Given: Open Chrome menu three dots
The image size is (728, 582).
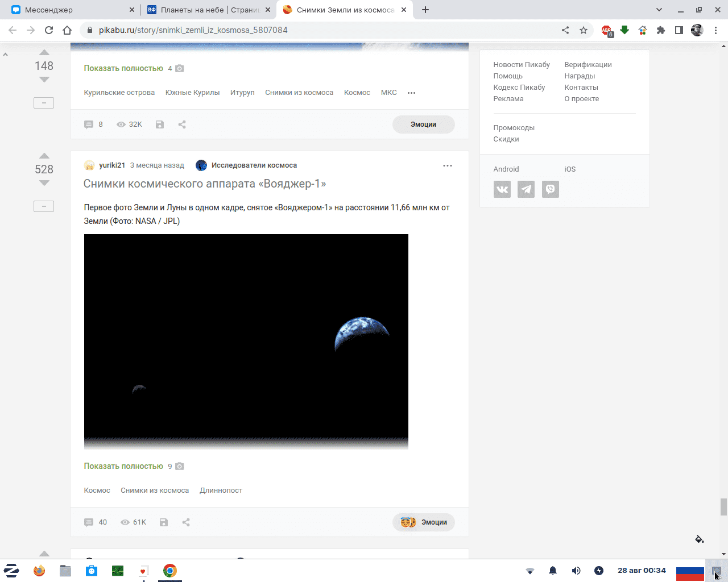Looking at the screenshot, I should click(x=716, y=30).
